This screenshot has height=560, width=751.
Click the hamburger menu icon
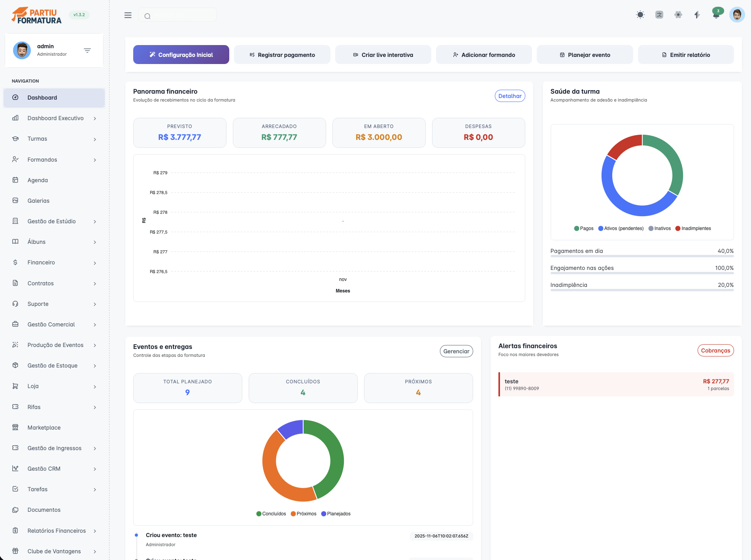click(x=128, y=15)
